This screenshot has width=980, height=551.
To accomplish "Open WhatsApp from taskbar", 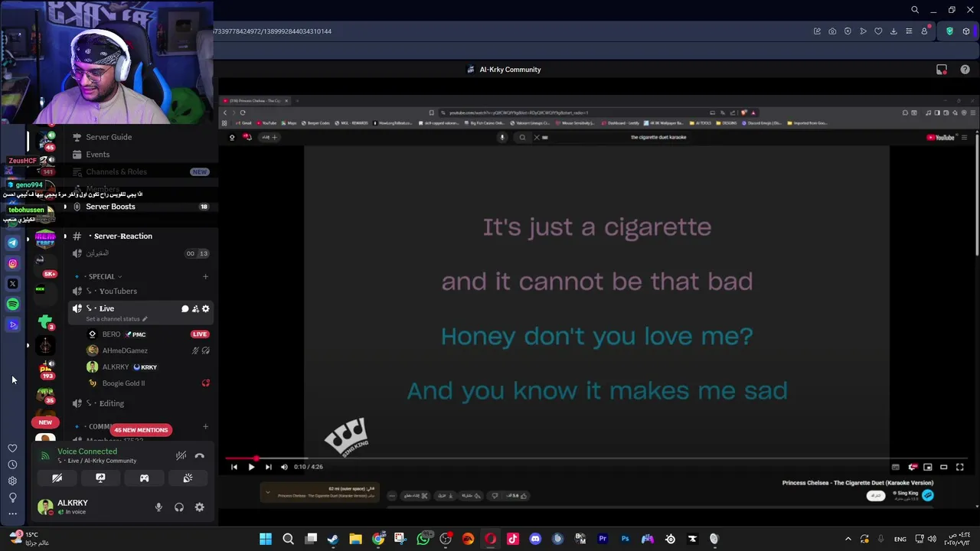I will [423, 539].
